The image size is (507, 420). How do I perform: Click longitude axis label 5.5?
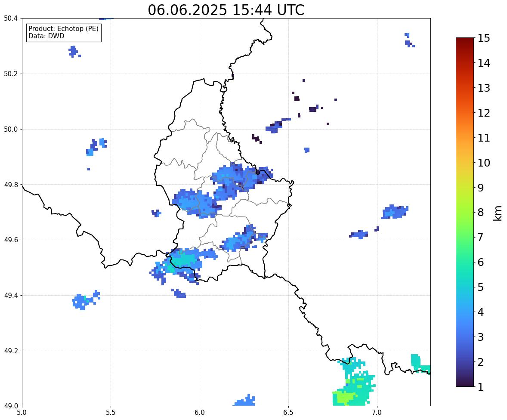click(111, 413)
